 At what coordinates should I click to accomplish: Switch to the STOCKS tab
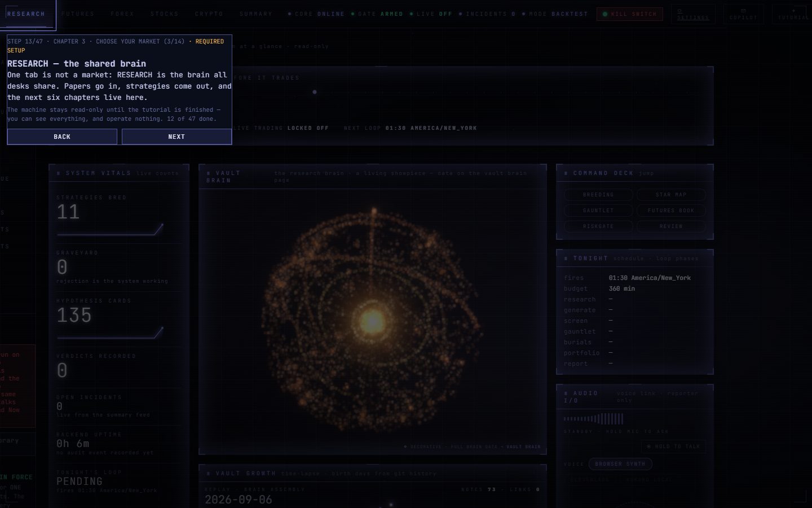tap(164, 14)
